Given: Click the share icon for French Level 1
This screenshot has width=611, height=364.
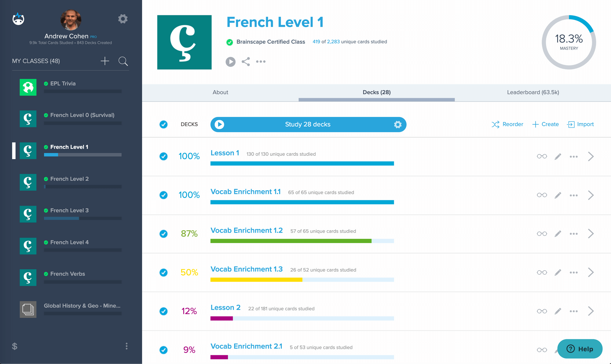Looking at the screenshot, I should tap(246, 61).
